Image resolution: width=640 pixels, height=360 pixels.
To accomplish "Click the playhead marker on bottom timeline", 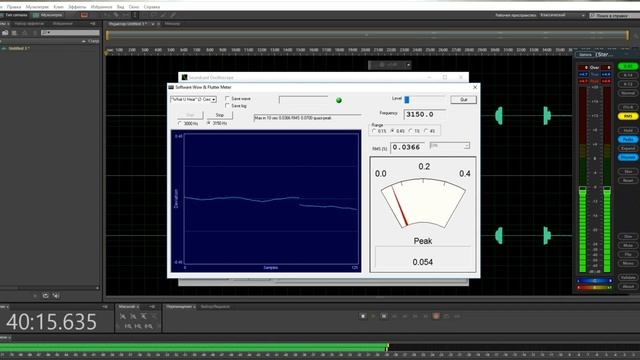I will coord(387,347).
